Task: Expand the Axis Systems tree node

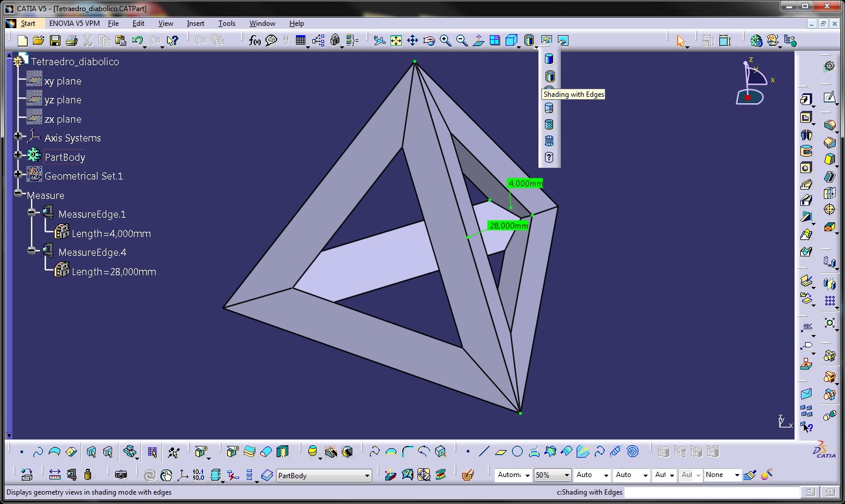Action: 18,137
